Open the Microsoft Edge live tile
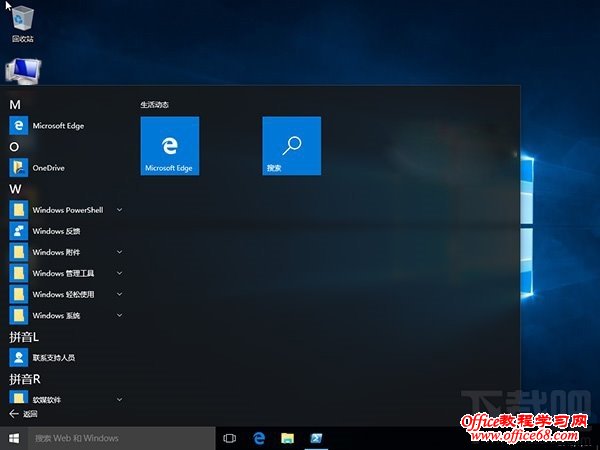Screen dimensions: 600x450 170,146
